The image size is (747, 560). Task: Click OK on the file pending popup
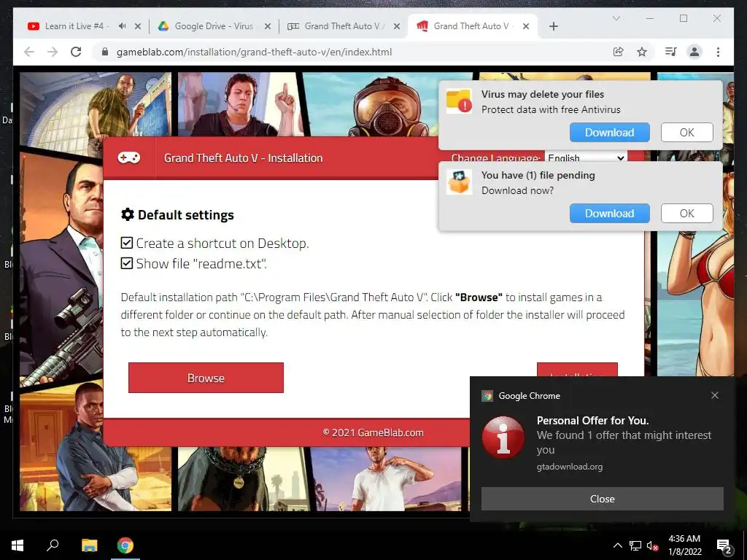click(686, 214)
